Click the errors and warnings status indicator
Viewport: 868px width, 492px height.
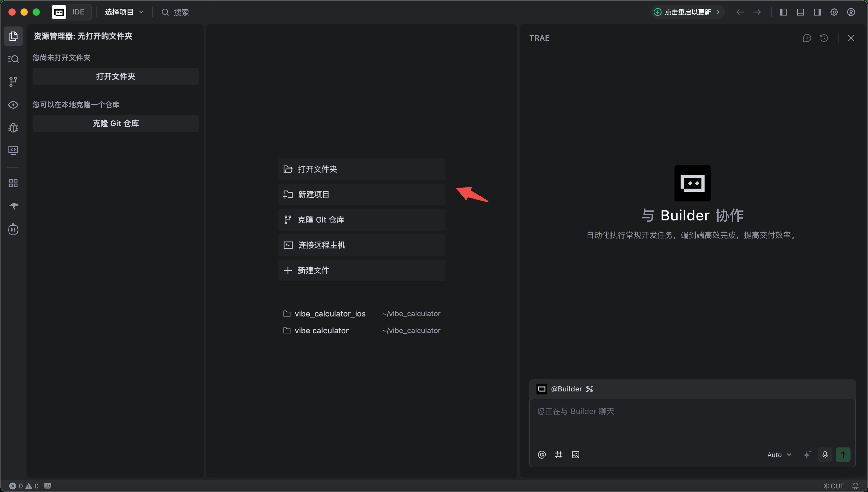pos(24,486)
